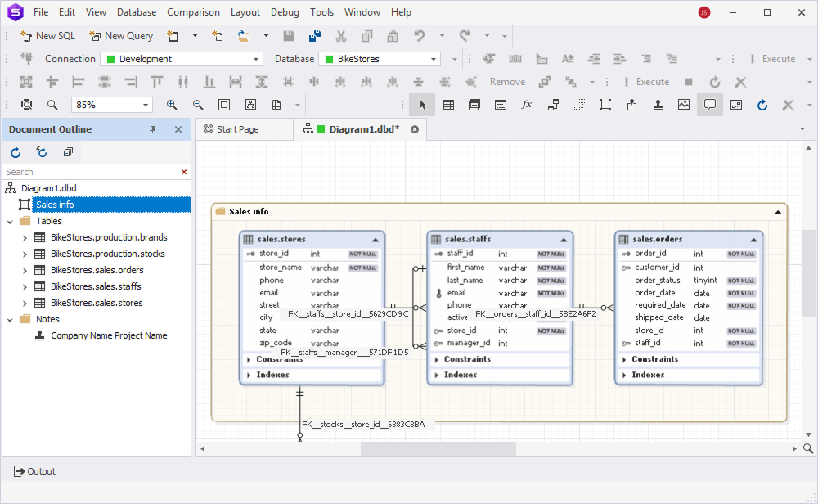Screen dimensions: 818x504
Task: Open the Comparison menu
Action: 193,12
